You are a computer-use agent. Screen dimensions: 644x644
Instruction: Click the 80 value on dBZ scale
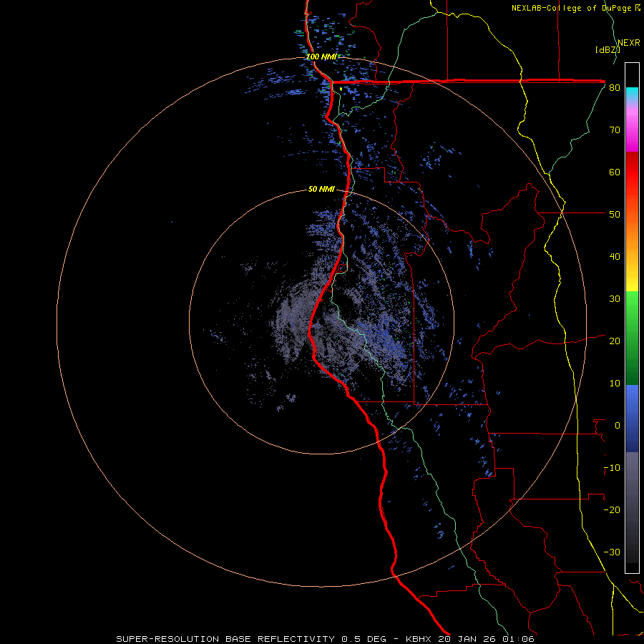click(x=615, y=88)
